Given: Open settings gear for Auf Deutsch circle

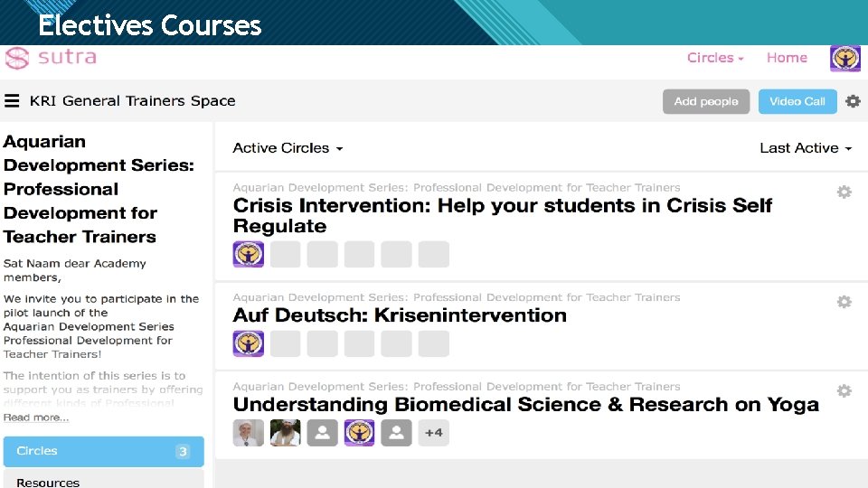Looking at the screenshot, I should [844, 302].
